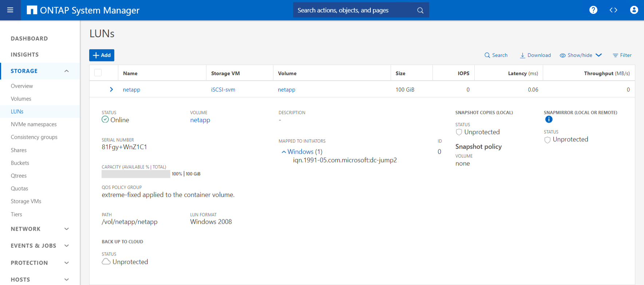Click the search magnifier icon in header
644x285 pixels.
420,10
